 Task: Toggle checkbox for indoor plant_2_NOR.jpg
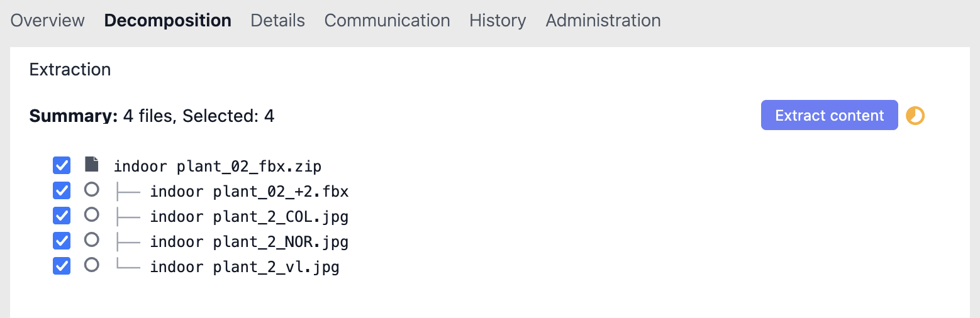62,241
